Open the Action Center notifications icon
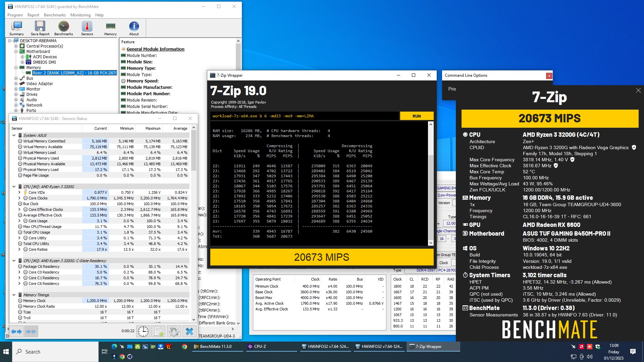The width and height of the screenshot is (644, 362). [x=633, y=352]
